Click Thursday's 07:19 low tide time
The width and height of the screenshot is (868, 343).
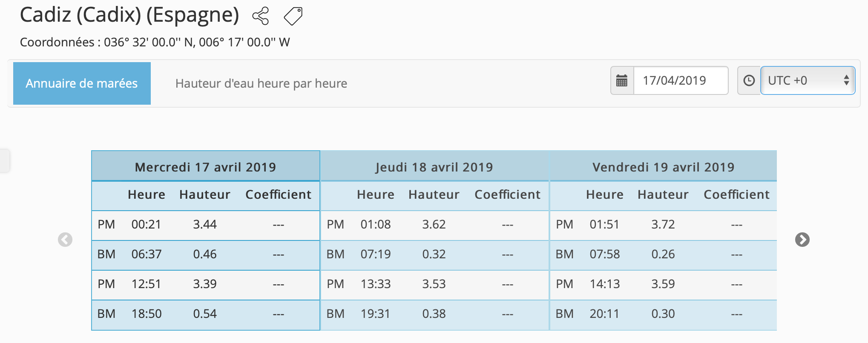click(x=375, y=254)
